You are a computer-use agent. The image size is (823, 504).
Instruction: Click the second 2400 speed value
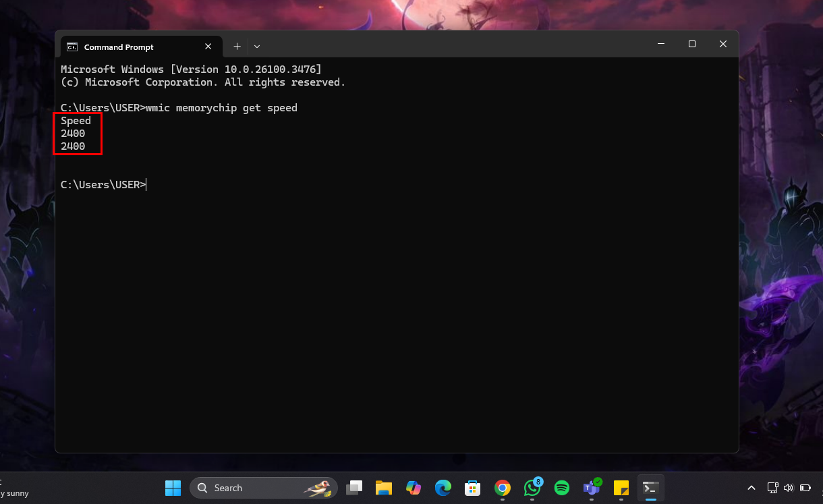click(x=73, y=146)
